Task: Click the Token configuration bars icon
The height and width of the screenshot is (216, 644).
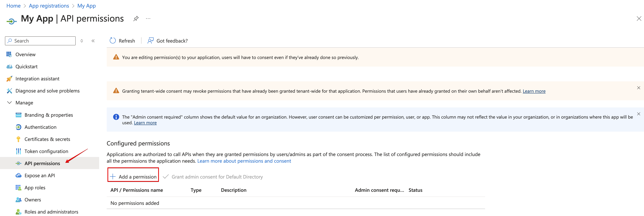Action: pos(19,151)
